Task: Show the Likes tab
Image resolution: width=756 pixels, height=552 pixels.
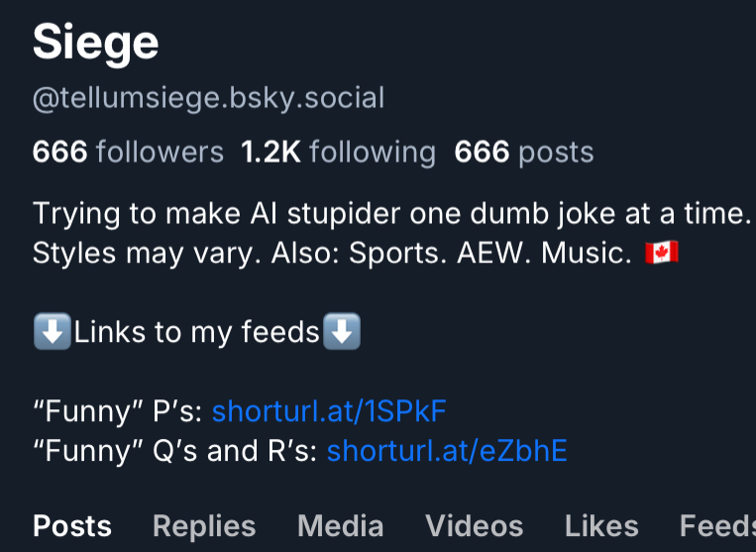Action: pos(601,525)
